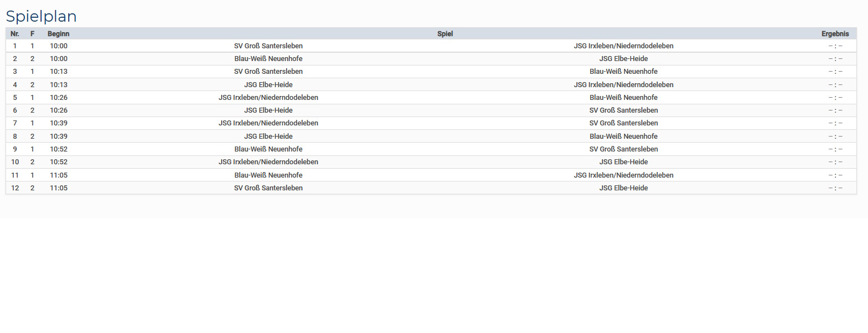Image resolution: width=868 pixels, height=333 pixels.
Task: Click start time of game 12
Action: [x=59, y=188]
